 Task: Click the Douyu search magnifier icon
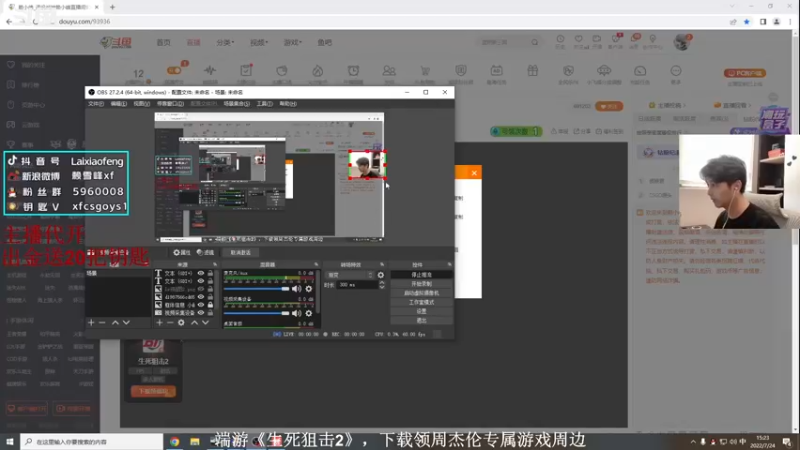click(534, 42)
